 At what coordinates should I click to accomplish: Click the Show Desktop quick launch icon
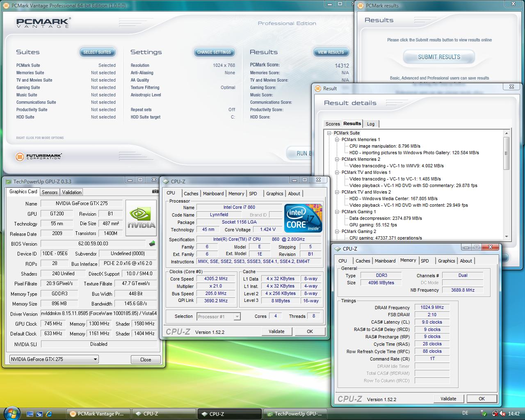(x=30, y=414)
